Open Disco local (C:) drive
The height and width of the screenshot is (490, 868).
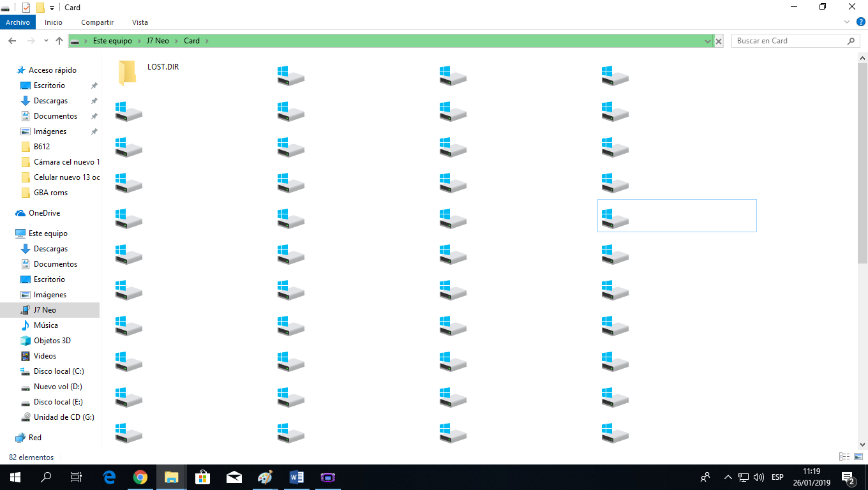point(59,371)
